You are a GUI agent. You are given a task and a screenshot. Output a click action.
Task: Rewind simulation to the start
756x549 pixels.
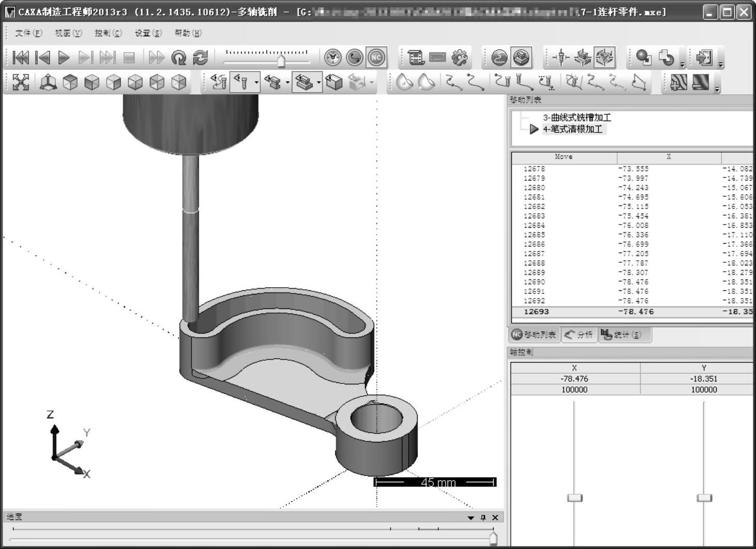pyautogui.click(x=21, y=57)
